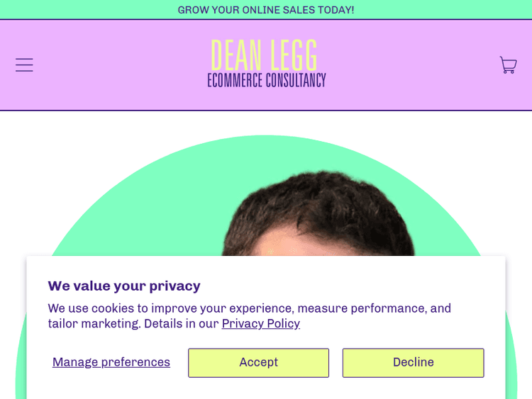The height and width of the screenshot is (399, 532).
Task: Decline the cookies
Action: coord(413,362)
